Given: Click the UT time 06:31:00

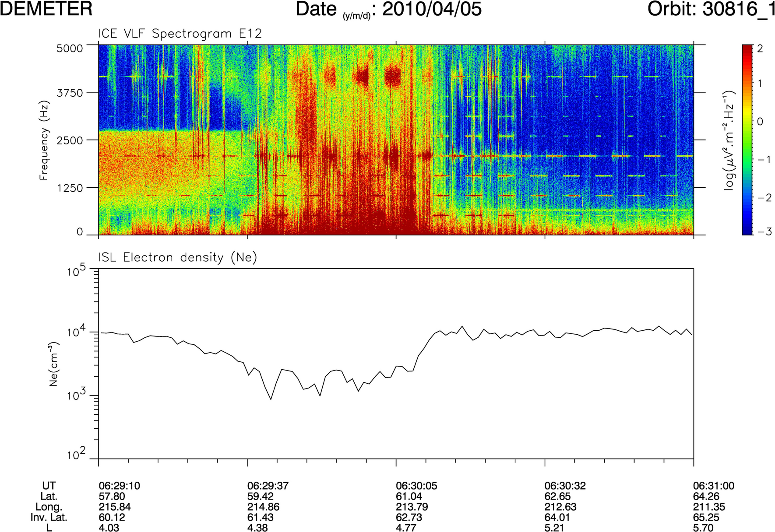Looking at the screenshot, I should [x=714, y=486].
